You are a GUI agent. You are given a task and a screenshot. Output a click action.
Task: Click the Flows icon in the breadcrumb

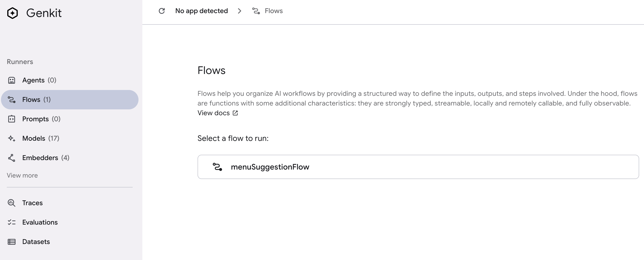256,11
